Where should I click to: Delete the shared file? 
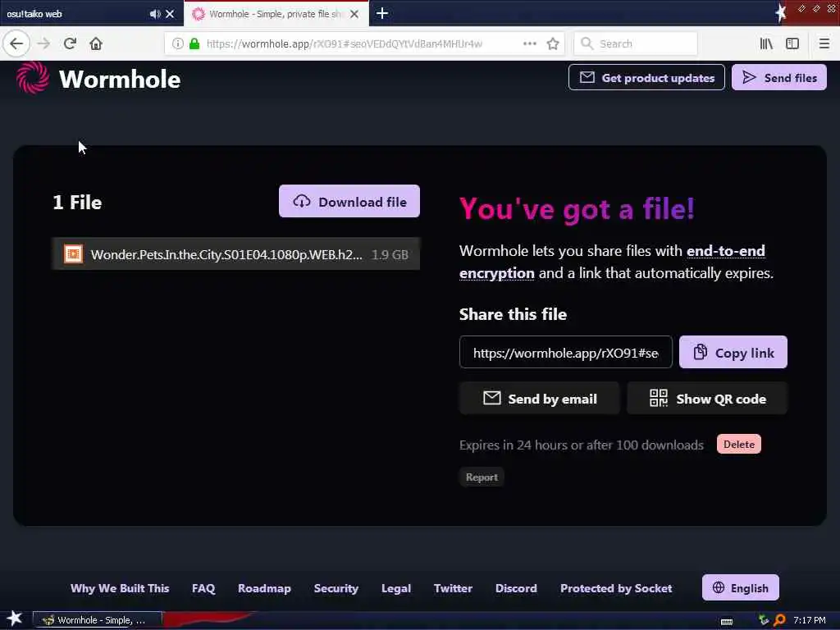pyautogui.click(x=739, y=444)
